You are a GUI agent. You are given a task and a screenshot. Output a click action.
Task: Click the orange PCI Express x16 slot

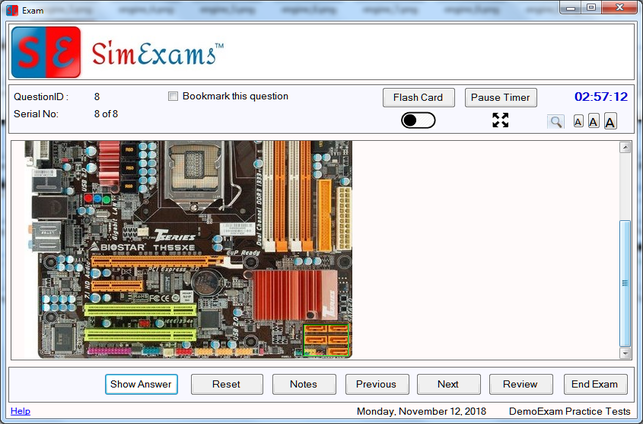point(157,262)
